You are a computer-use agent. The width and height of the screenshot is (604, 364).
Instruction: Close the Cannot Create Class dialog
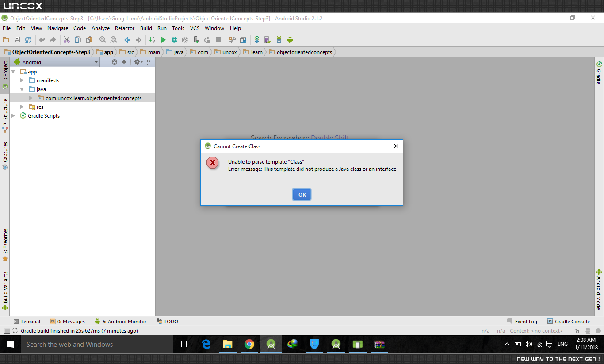(x=396, y=146)
